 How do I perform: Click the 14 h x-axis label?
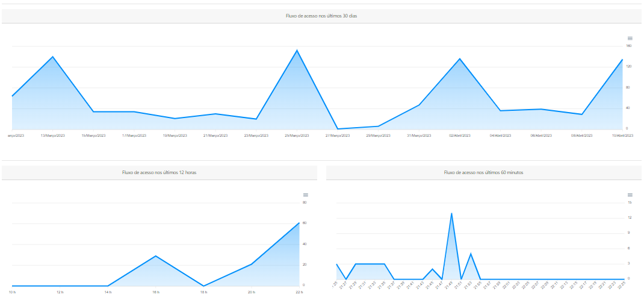click(x=108, y=293)
